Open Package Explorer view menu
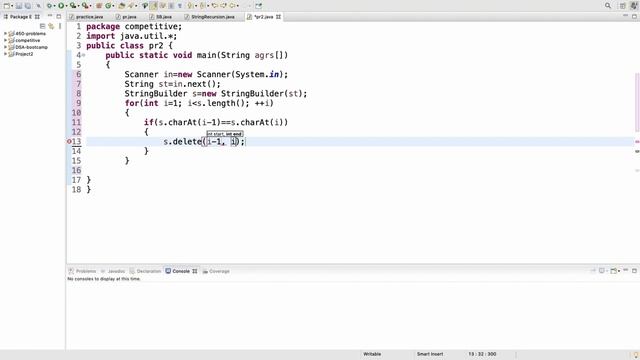Viewport: 640px width, 360px height. (60, 26)
